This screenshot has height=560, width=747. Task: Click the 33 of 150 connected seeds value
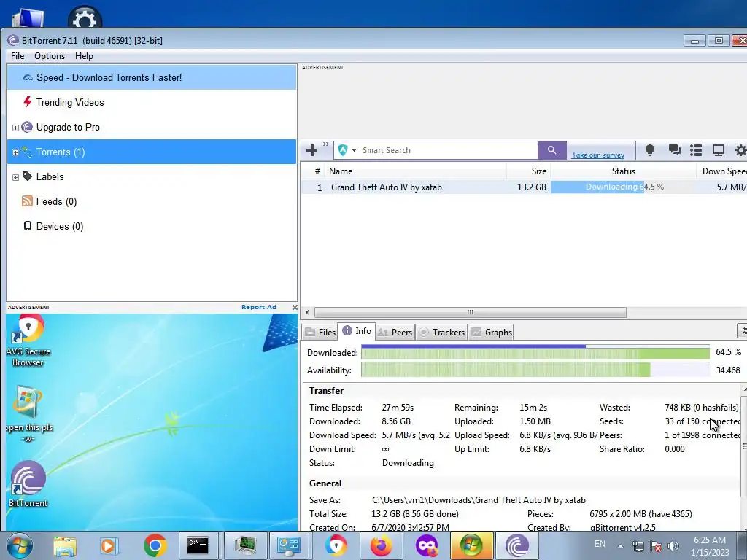pyautogui.click(x=703, y=421)
